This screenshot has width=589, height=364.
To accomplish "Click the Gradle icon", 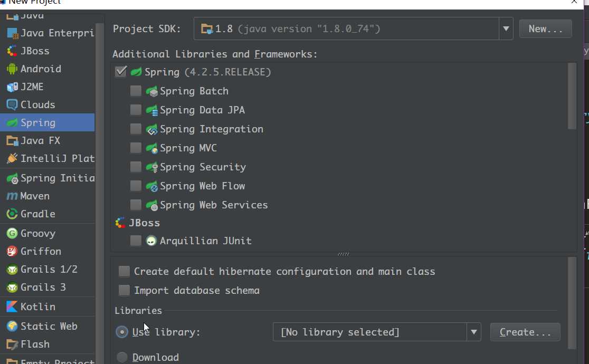I will 12,214.
